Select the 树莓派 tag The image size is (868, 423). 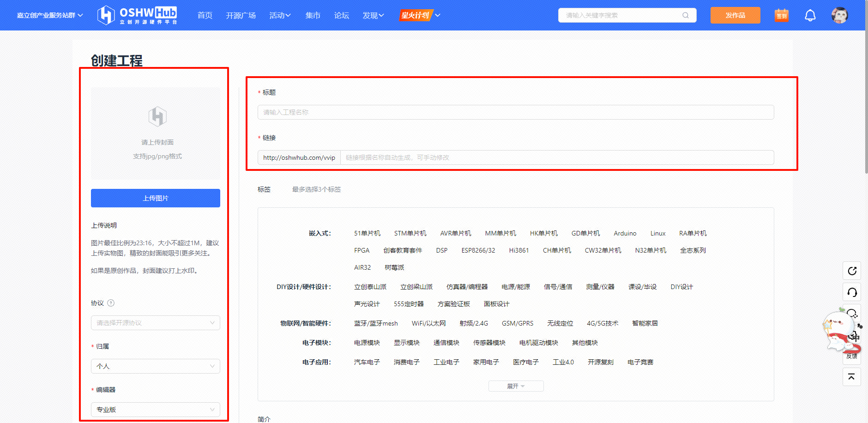394,267
